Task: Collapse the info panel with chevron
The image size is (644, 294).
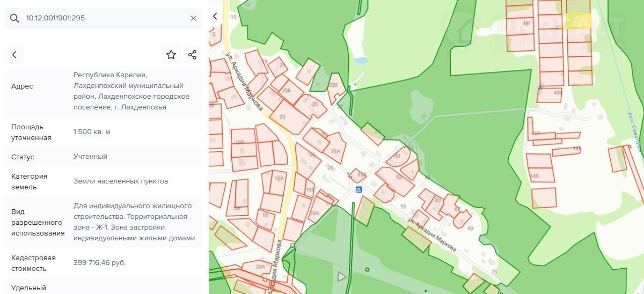Action: tap(215, 16)
